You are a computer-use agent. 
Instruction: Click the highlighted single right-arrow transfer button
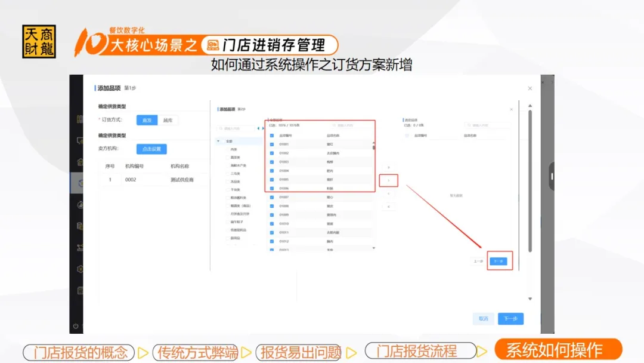(388, 180)
